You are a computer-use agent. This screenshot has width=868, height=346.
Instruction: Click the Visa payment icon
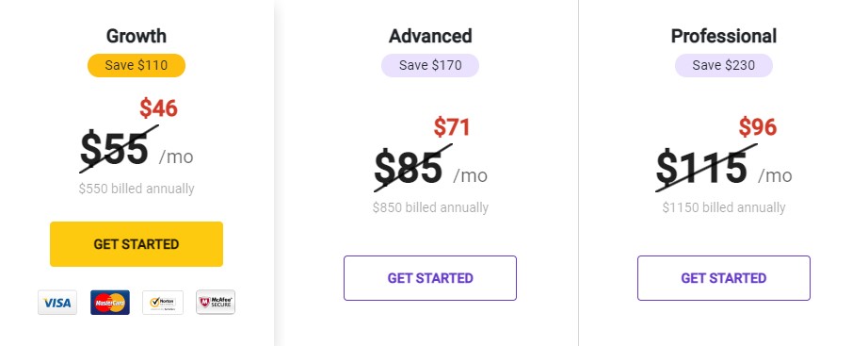coord(57,303)
